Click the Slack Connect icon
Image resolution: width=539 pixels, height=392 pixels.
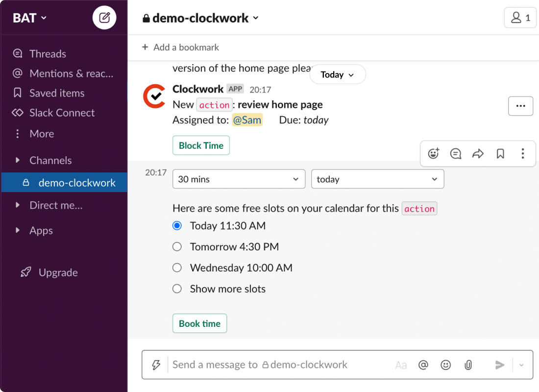click(18, 112)
